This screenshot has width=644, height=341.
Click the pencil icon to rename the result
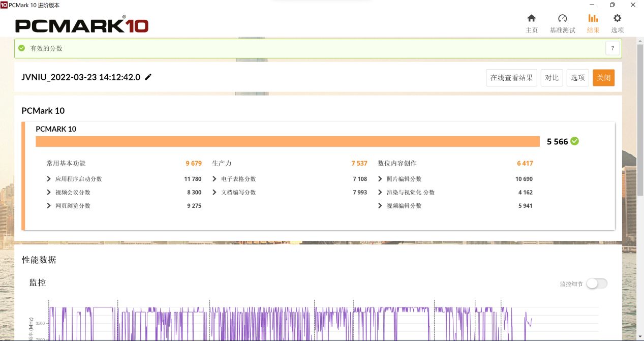coord(148,77)
